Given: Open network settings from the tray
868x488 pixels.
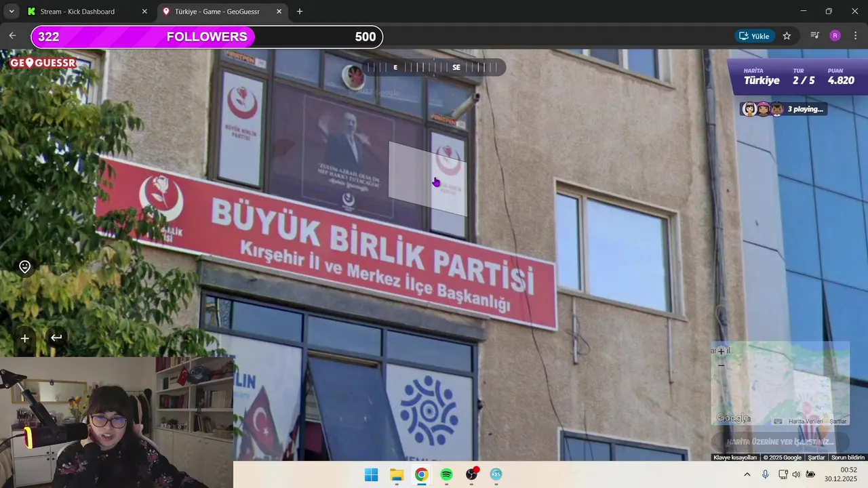Looking at the screenshot, I should pyautogui.click(x=783, y=474).
